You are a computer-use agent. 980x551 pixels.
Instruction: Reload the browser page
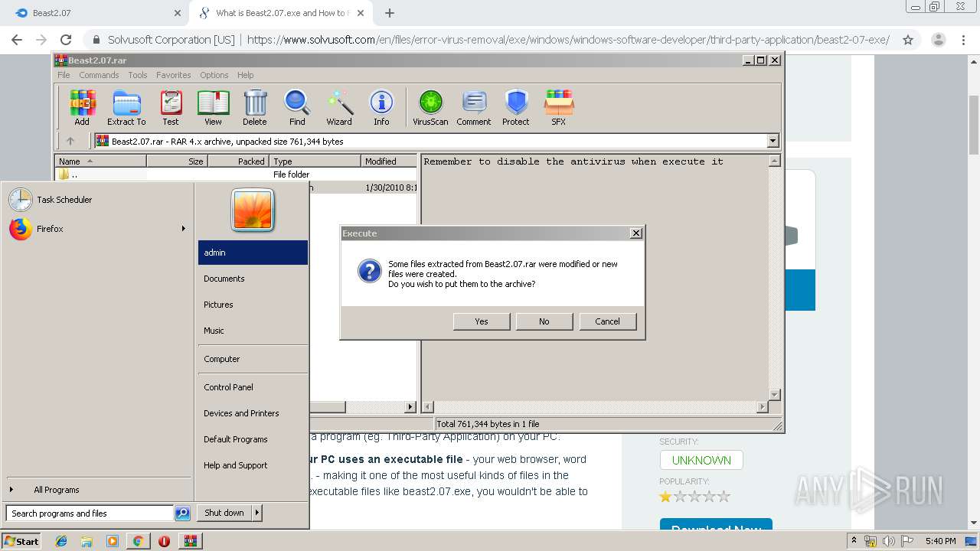tap(66, 40)
